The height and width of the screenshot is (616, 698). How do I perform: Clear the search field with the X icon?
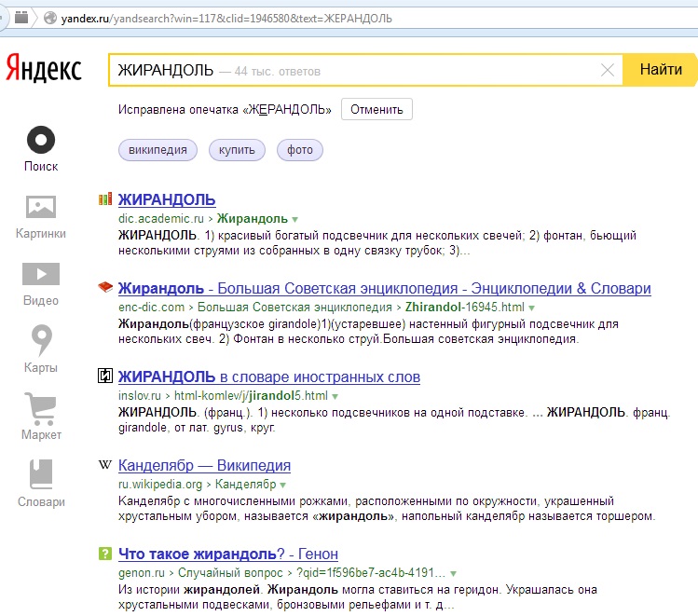[608, 70]
